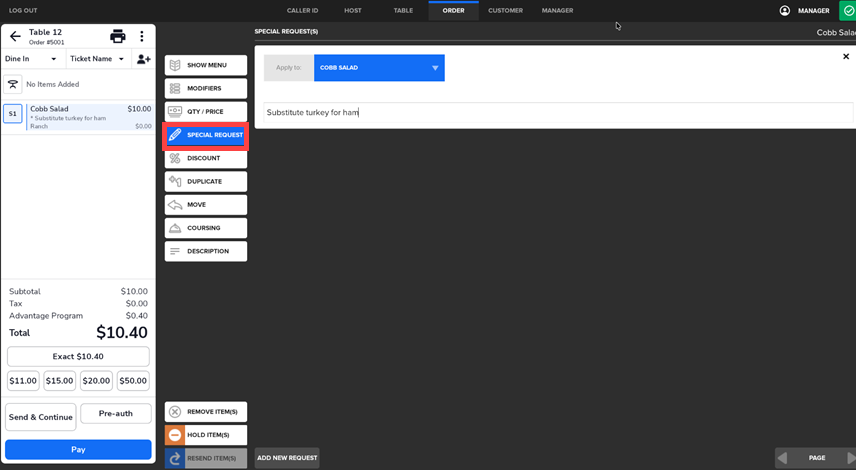Viewport: 856px width, 470px height.
Task: Click the Remove Item(s) button
Action: tap(206, 412)
